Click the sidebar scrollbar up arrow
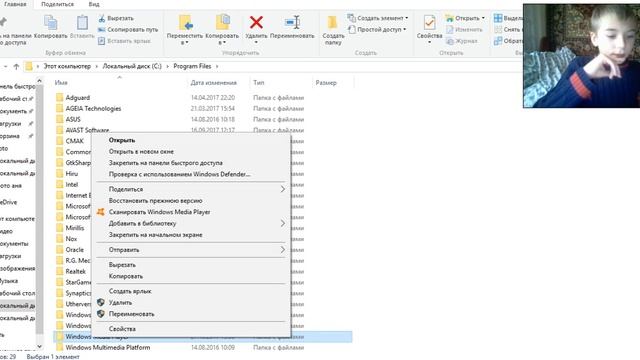640x360 pixels. pyautogui.click(x=39, y=81)
